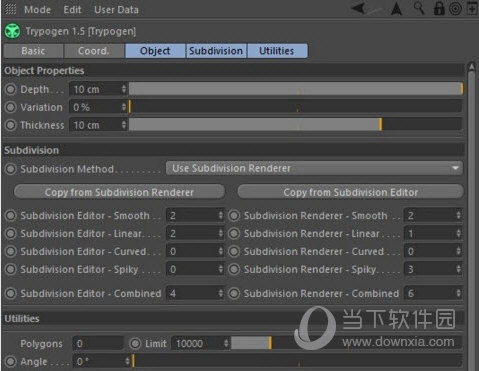
Task: Click Subdivision Editor - Combined value field
Action: pos(195,294)
